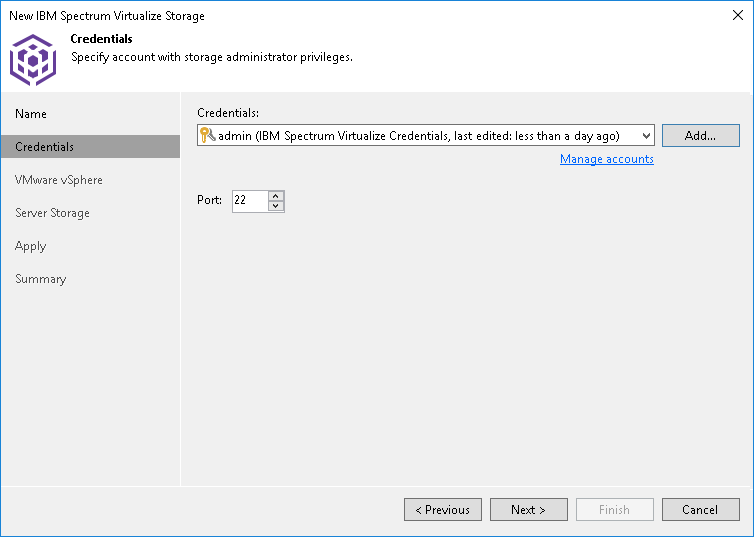The image size is (754, 537).
Task: Increase port number with up arrow
Action: [276, 195]
